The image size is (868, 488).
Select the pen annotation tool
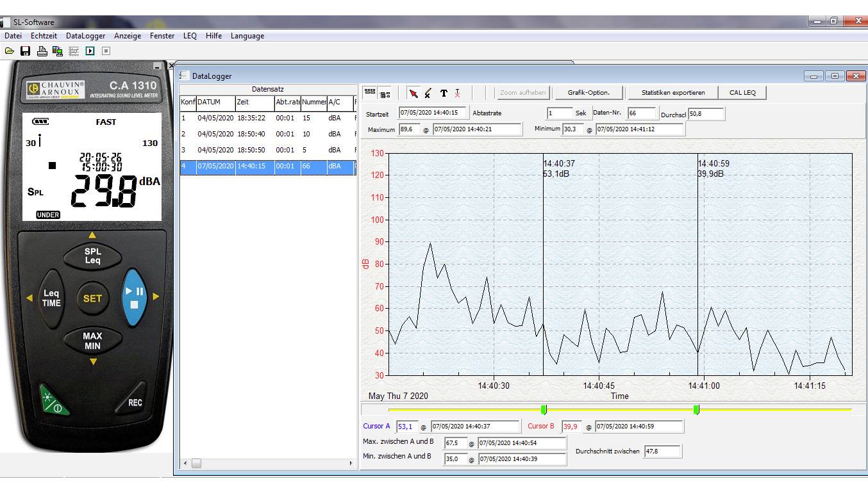(x=427, y=93)
